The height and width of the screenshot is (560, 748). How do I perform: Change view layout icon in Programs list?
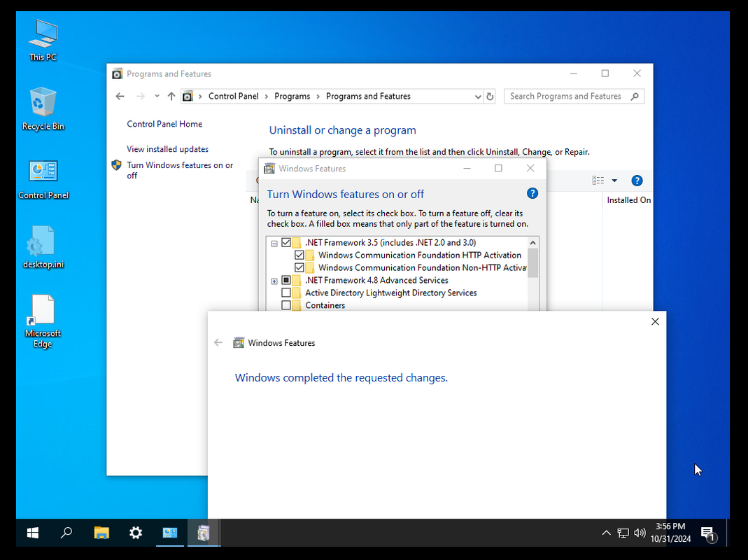(598, 181)
